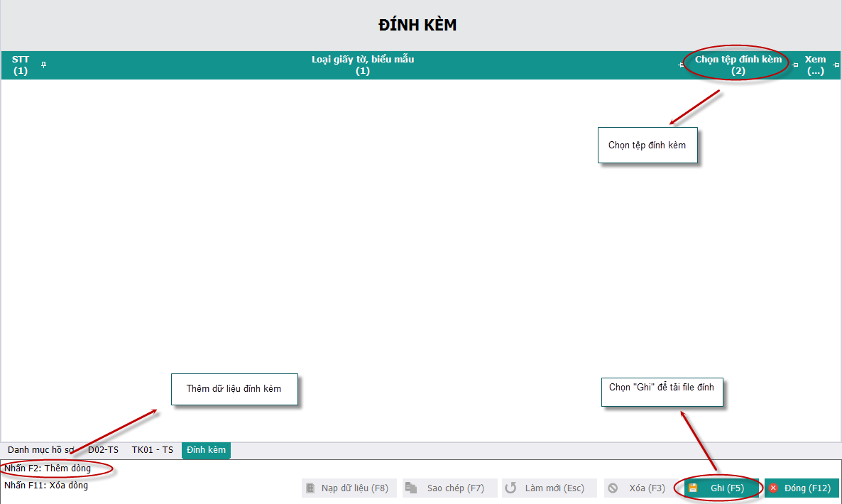The image size is (842, 504).
Task: Pin the Chọn tệp đính kèm column
Action: tap(795, 65)
